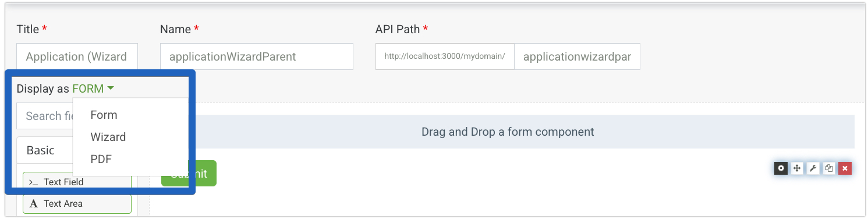Focus the Title input field

(x=77, y=56)
